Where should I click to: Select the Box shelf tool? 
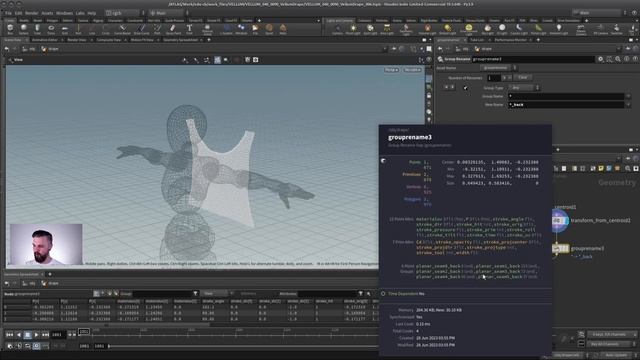[x=10, y=29]
